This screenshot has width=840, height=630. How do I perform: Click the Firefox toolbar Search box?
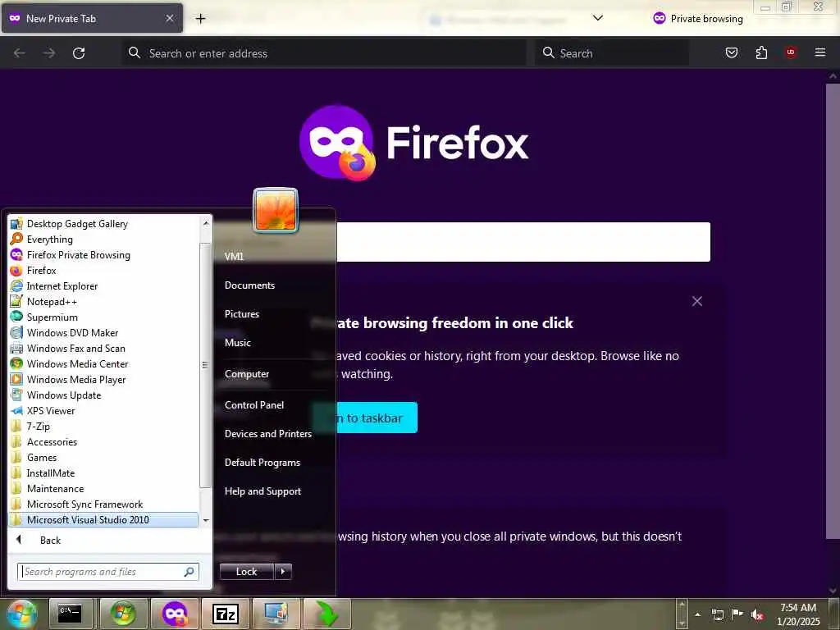point(612,53)
